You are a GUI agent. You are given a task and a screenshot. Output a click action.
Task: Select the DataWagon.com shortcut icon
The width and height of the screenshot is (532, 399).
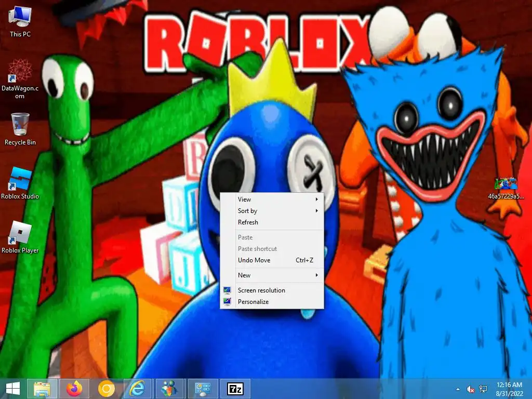(x=20, y=79)
